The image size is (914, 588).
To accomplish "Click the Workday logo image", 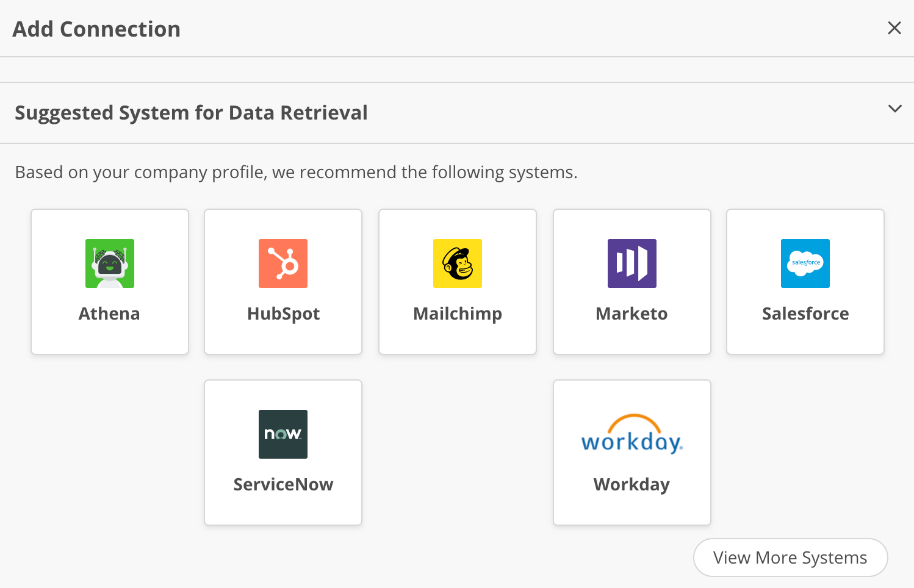I will (x=632, y=434).
